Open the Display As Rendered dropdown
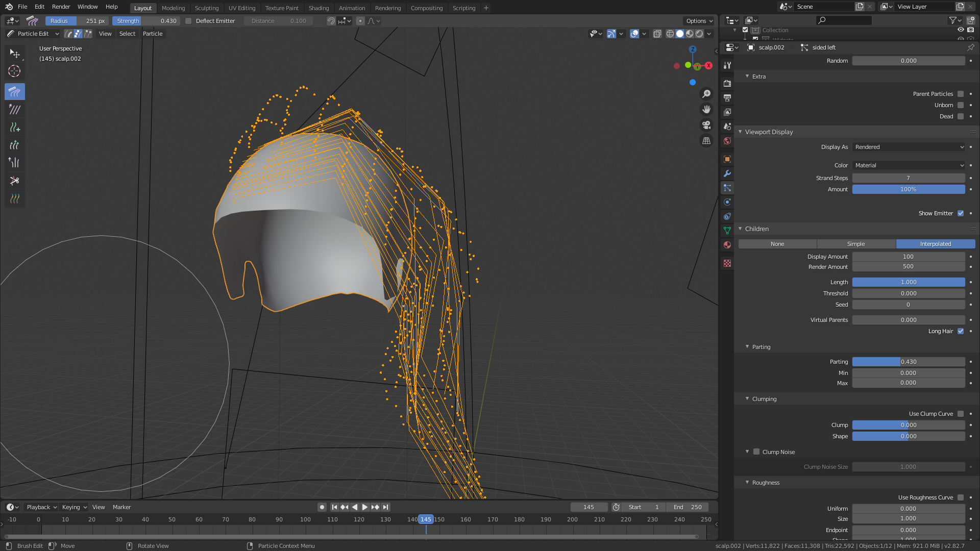 [909, 147]
